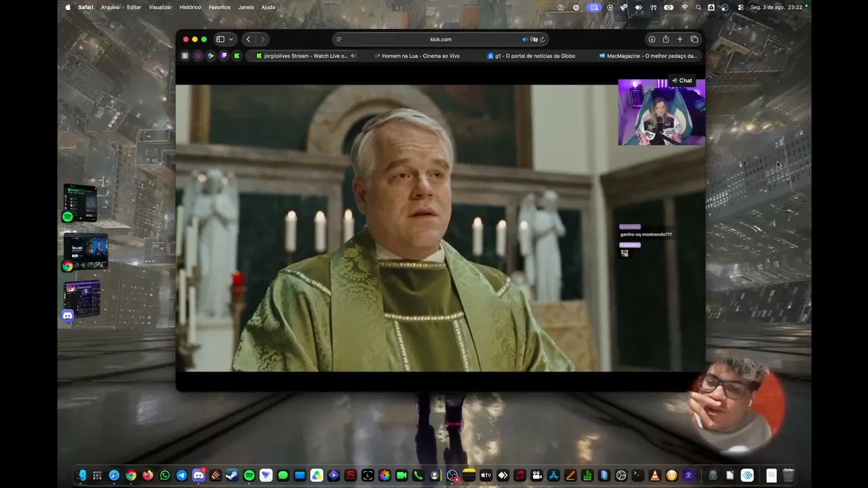Switch to the MacMagazine tab
This screenshot has height=488, width=868.
pyautogui.click(x=648, y=56)
